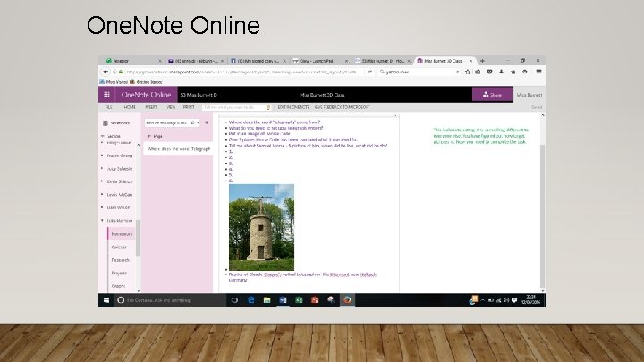Open the INSERT ribbon tab
Screen dimensions: 644x362
coord(151,107)
